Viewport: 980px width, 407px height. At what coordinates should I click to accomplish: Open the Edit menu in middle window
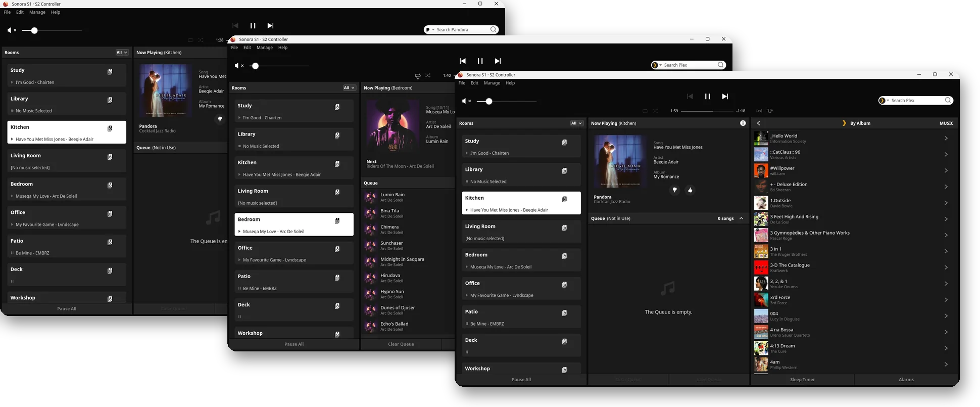point(247,48)
